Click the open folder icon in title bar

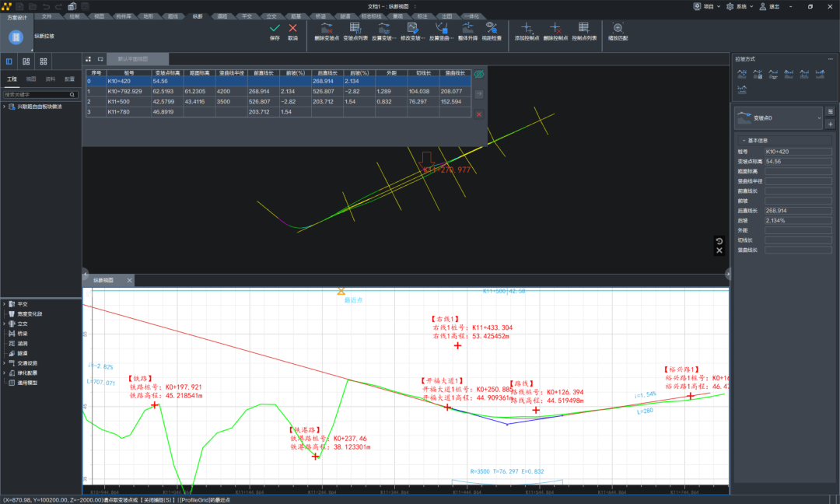[33, 6]
